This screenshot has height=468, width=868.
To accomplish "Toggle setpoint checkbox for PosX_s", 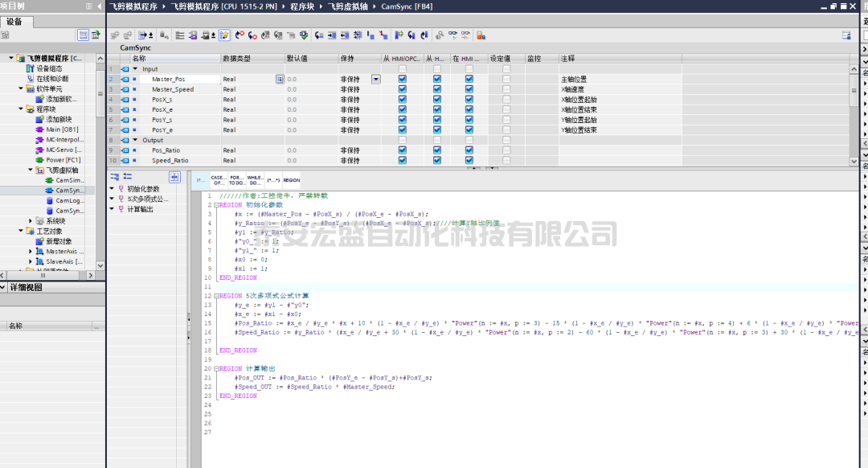I will pos(506,100).
